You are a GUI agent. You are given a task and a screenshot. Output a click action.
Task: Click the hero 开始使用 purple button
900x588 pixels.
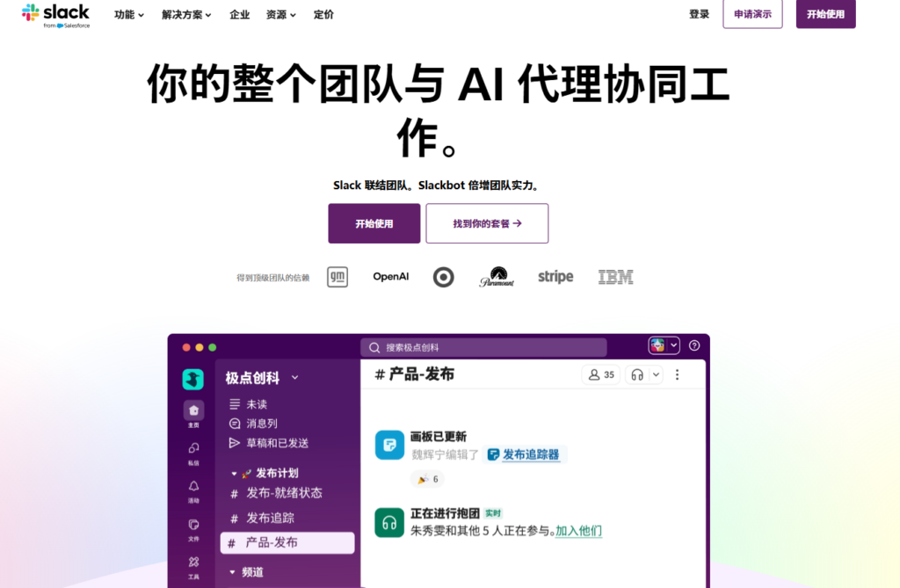click(x=374, y=223)
